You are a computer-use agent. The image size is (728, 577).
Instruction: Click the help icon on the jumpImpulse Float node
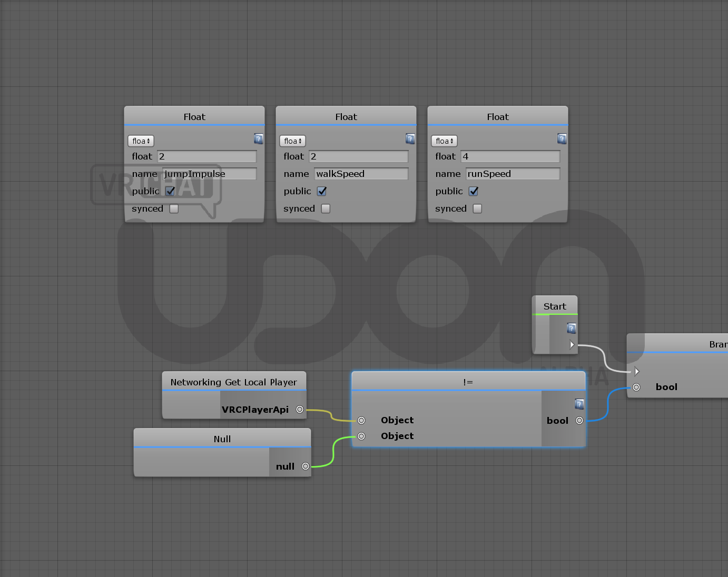pos(258,138)
